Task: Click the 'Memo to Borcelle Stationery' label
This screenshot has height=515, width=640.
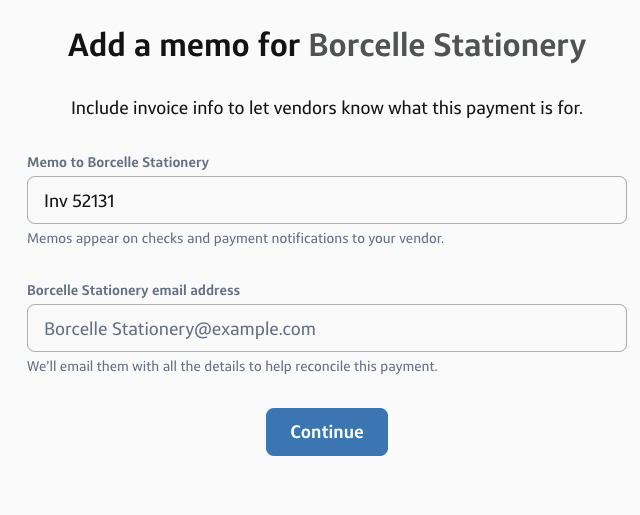Action: coord(118,162)
